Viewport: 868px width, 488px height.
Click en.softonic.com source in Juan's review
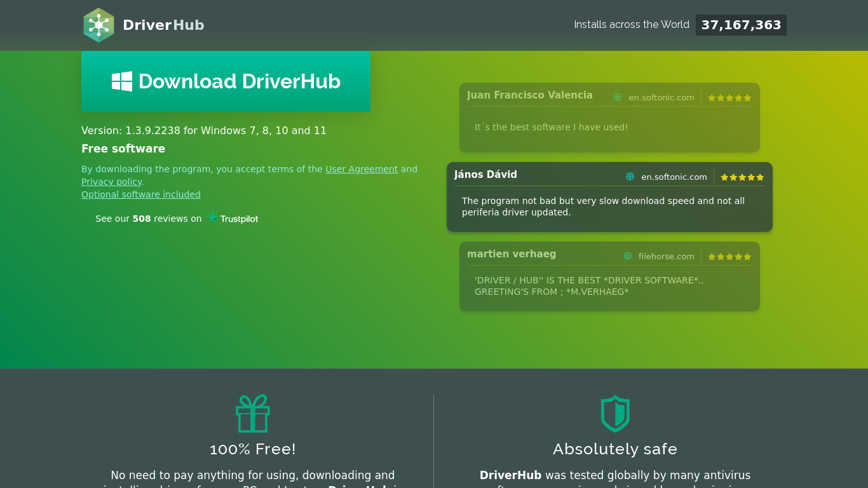click(x=661, y=97)
